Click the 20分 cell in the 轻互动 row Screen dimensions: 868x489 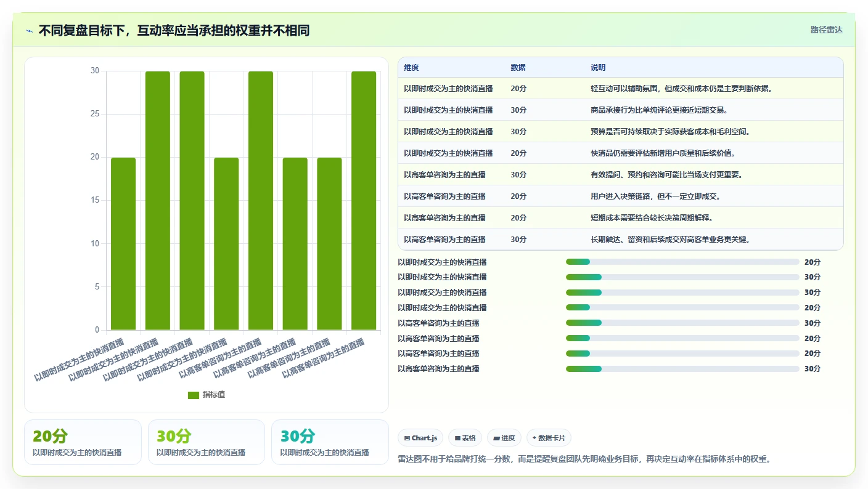(518, 89)
